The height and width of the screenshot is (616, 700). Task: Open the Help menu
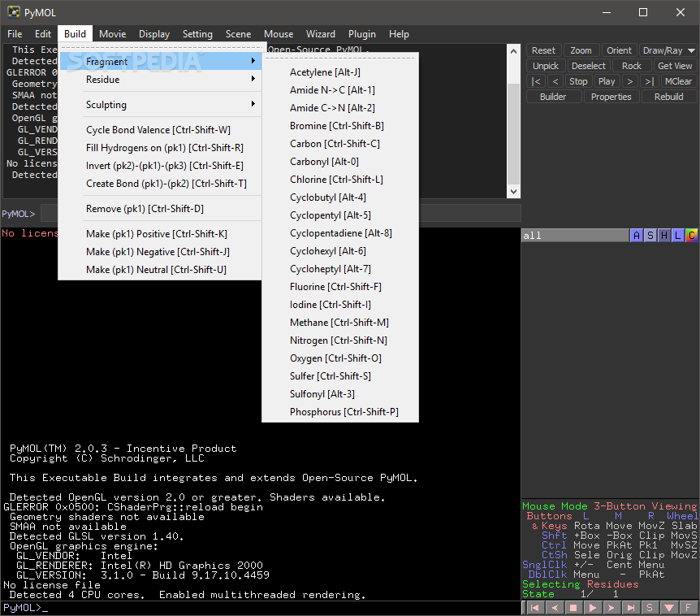(x=399, y=34)
